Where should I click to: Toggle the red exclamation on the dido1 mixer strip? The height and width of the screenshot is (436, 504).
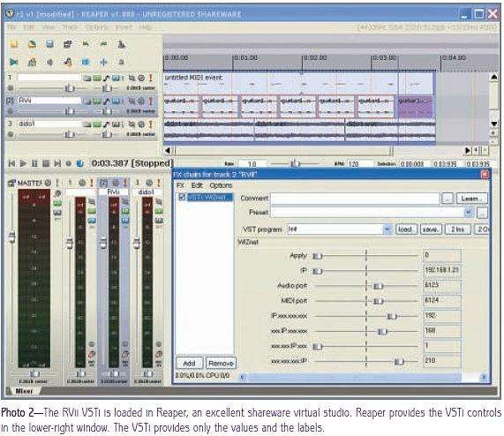coord(159,184)
